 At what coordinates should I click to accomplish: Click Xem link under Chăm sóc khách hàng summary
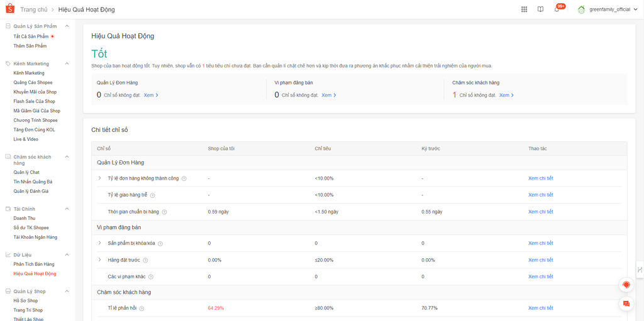507,95
